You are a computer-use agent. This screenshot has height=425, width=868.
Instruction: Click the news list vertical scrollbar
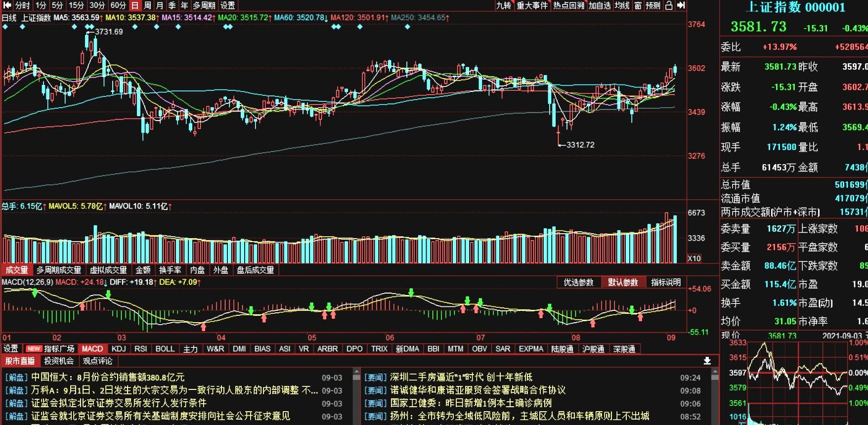[356, 395]
